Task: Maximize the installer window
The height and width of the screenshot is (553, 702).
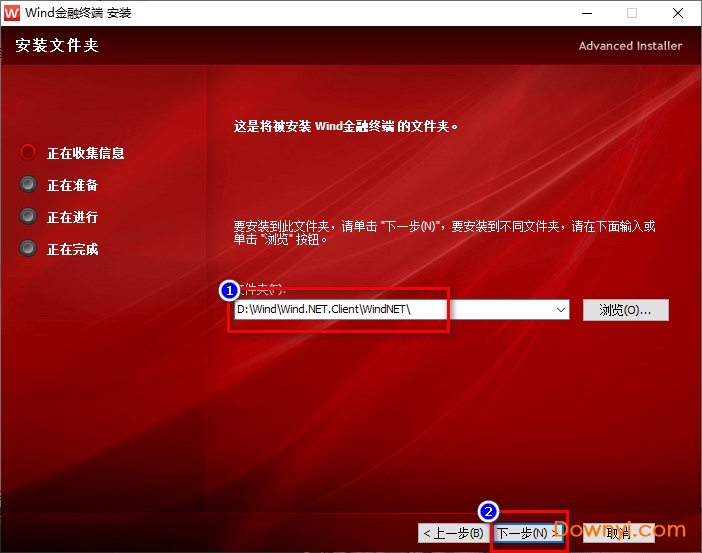Action: (631, 13)
